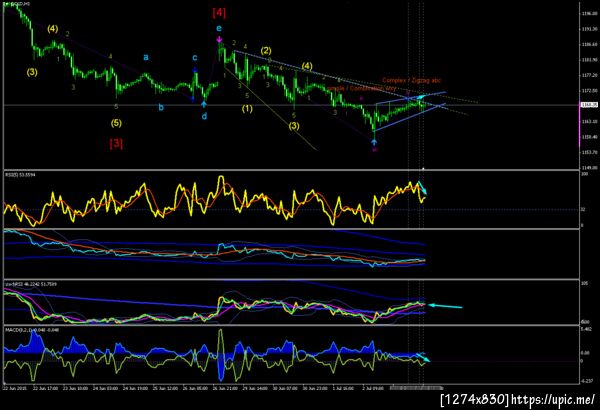The width and height of the screenshot is (600, 410).
Task: Click the RSI(5) indicator label
Action: point(20,175)
